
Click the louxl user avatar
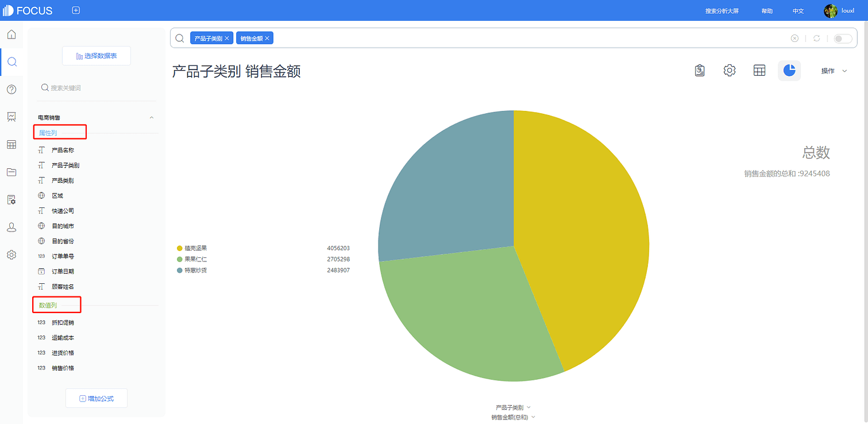pyautogui.click(x=830, y=11)
